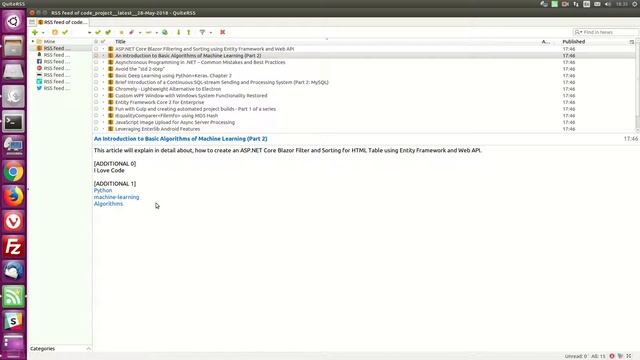Select 'Brief Introduction of a Continuous SQL-stream' news
640x360 pixels.
[222, 82]
